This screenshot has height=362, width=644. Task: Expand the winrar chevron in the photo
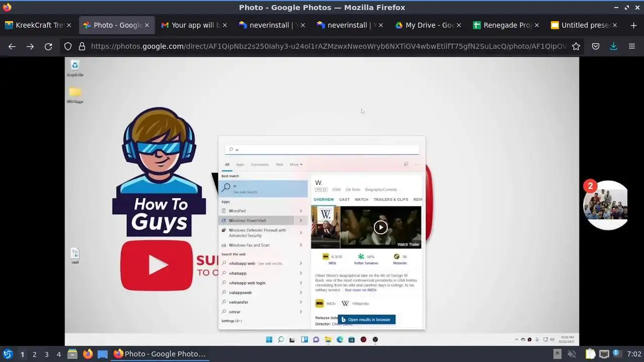[301, 312]
